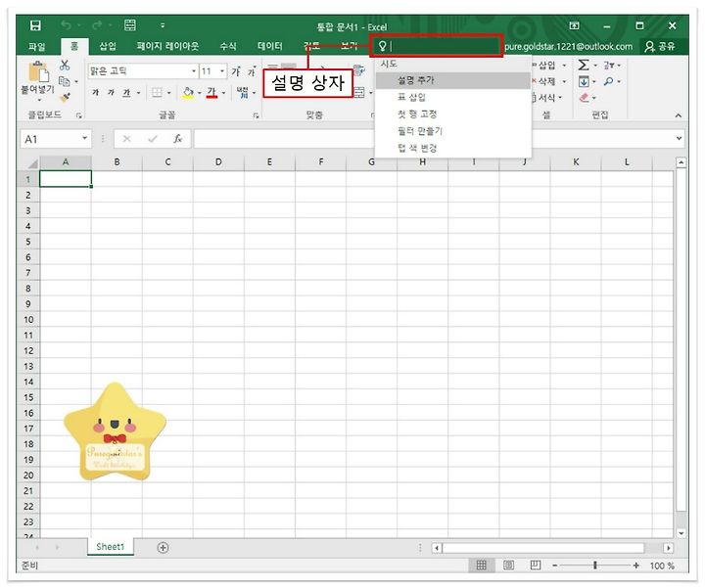Click the AutoSum sigma icon
705x588 pixels.
tap(584, 66)
